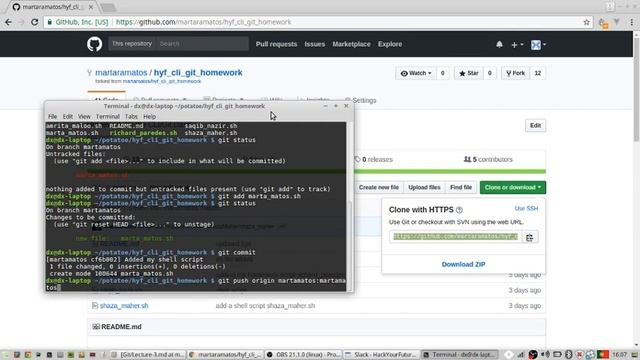Click the Portuguese flag keyboard layout indicator

[603, 354]
